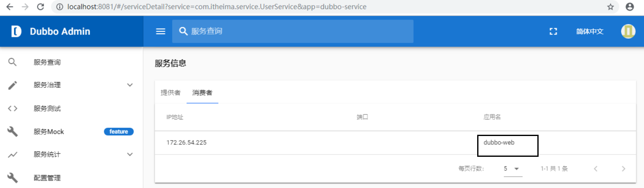Expand the 服务治理 submenu chevron
644x188 pixels.
point(130,85)
